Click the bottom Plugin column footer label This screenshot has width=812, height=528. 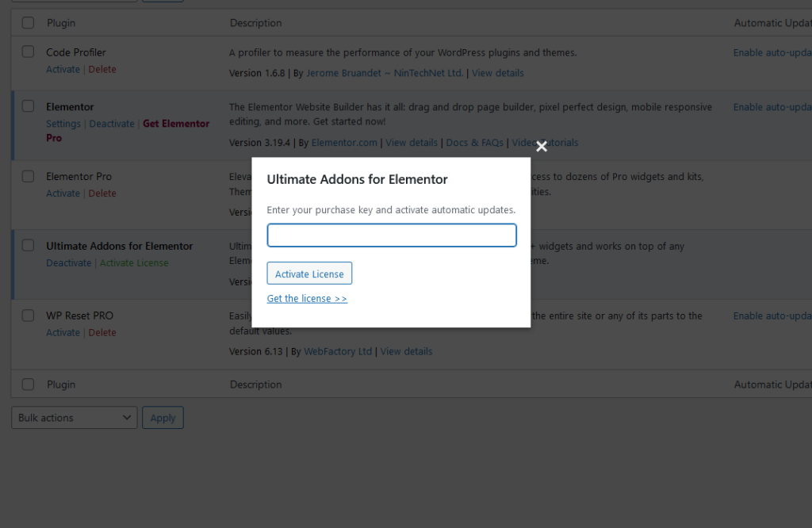click(61, 385)
